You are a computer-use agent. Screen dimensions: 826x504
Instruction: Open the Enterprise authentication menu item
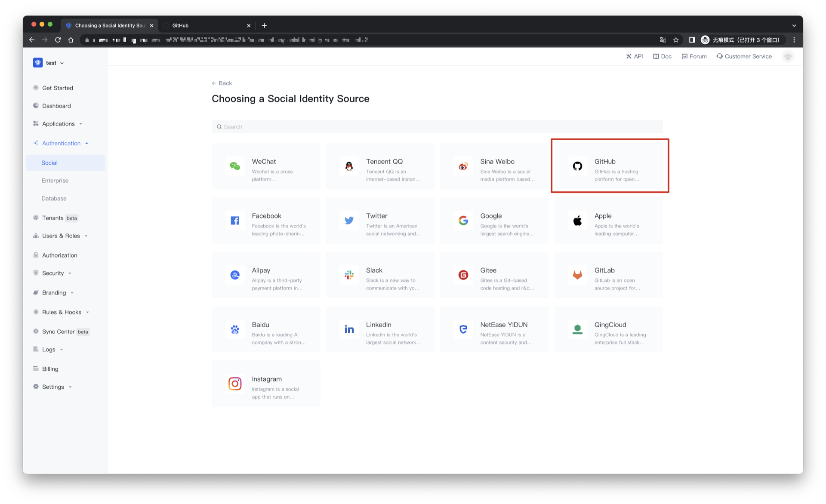(55, 181)
